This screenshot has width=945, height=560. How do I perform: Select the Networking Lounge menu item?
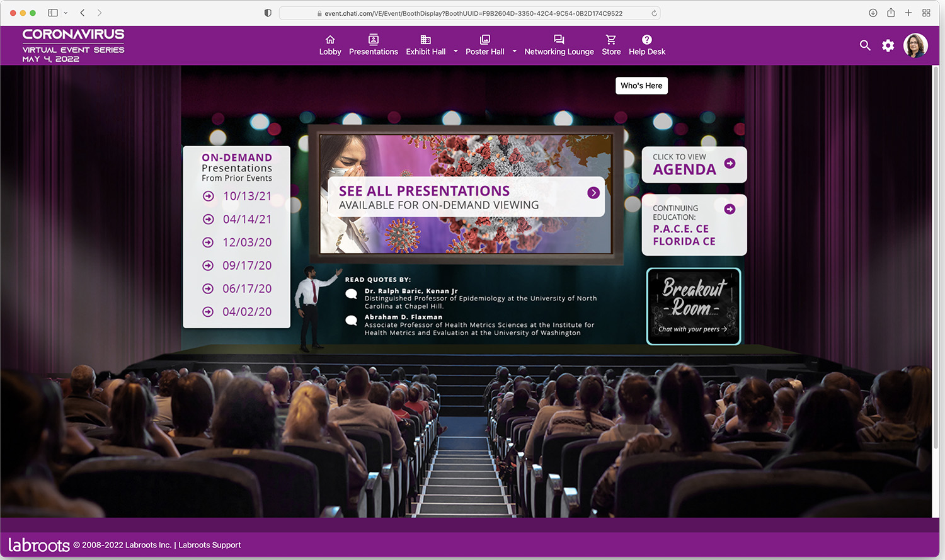[x=559, y=52]
